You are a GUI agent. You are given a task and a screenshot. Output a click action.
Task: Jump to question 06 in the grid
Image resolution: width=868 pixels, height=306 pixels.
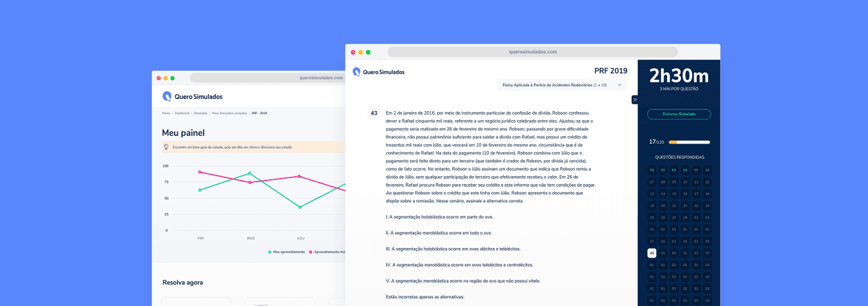point(708,170)
